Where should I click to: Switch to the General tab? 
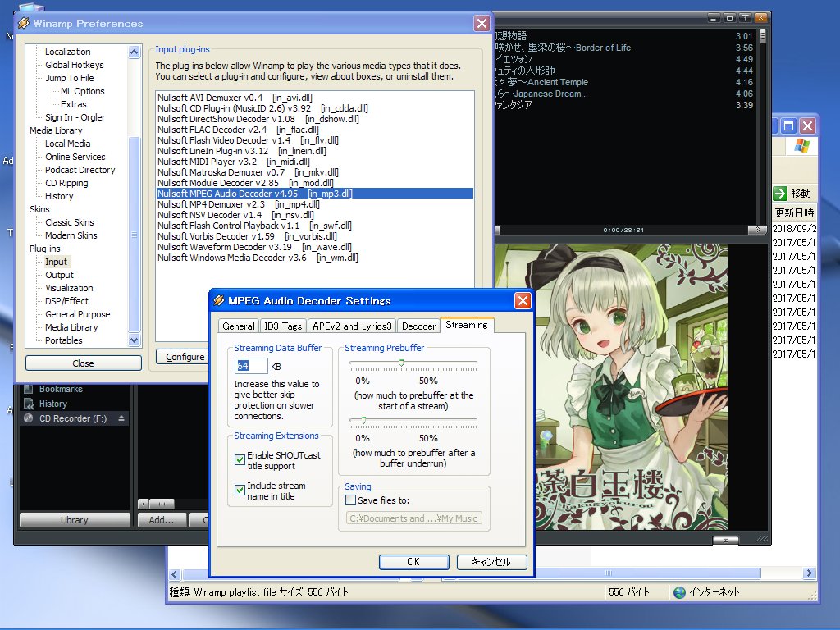[239, 326]
